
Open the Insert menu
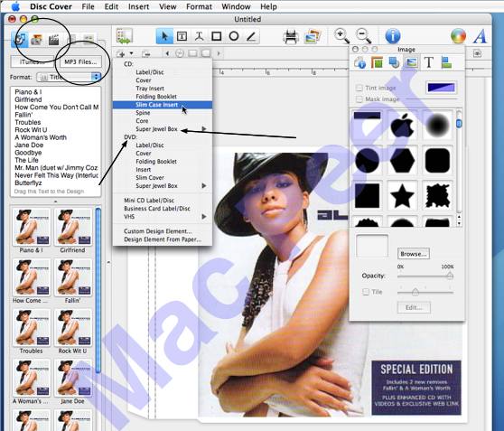[138, 6]
